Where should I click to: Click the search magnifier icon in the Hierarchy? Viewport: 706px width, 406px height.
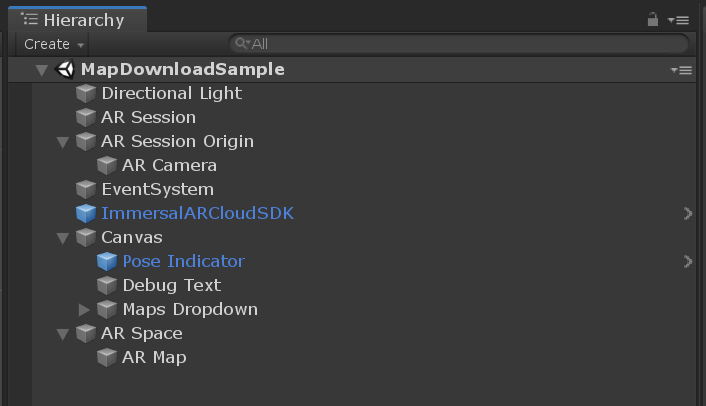coord(242,43)
